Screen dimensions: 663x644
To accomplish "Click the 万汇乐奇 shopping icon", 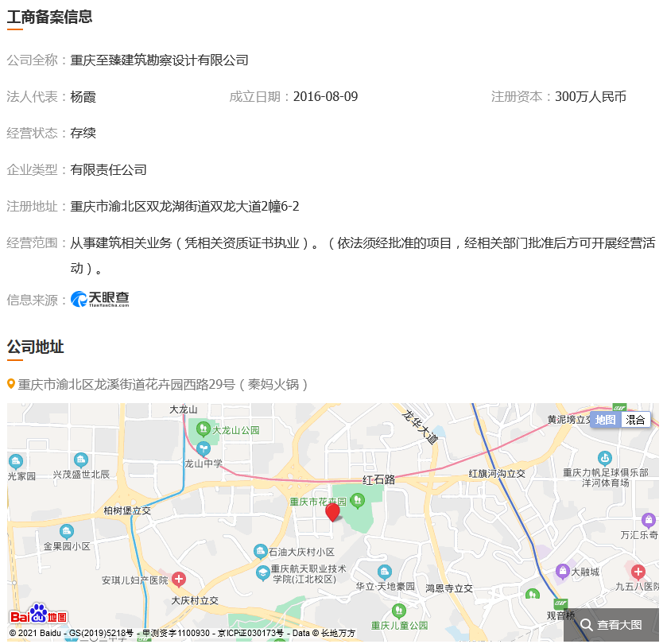I will [x=649, y=520].
